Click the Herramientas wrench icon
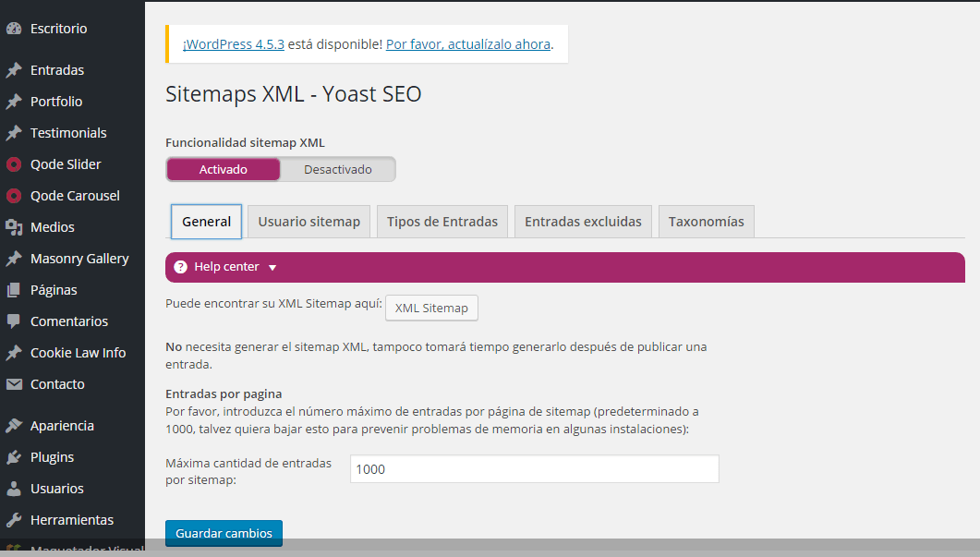Viewport: 980px width, 557px height. (x=14, y=519)
